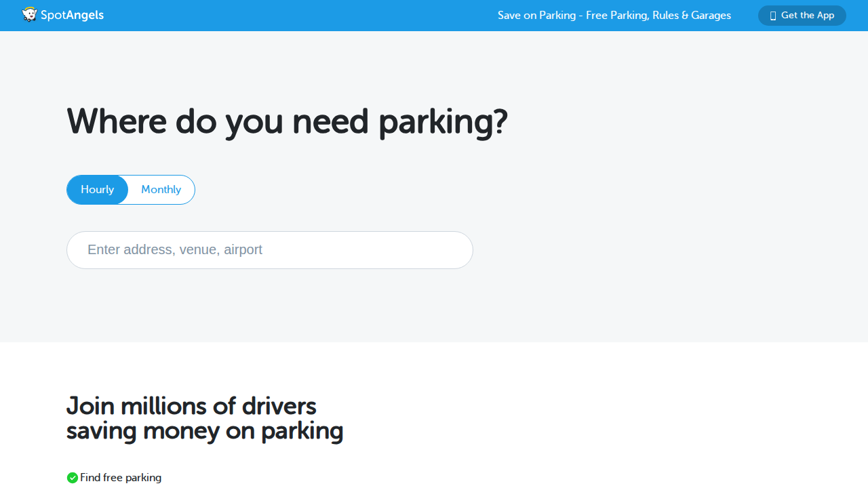Click the words "do you need" in heading
Viewport: 868px width, 488px height.
pyautogui.click(x=272, y=122)
